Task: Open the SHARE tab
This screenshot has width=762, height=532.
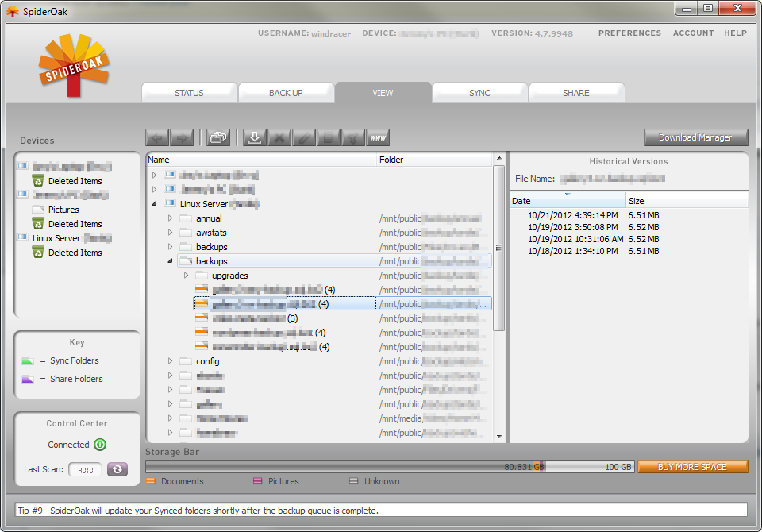Action: tap(576, 93)
